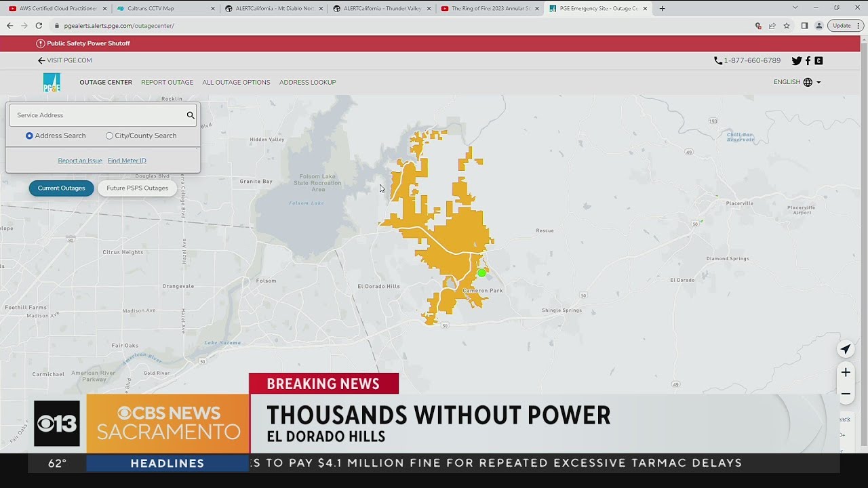Open the browser share icon
Screen dimensions: 868x488
click(x=772, y=26)
